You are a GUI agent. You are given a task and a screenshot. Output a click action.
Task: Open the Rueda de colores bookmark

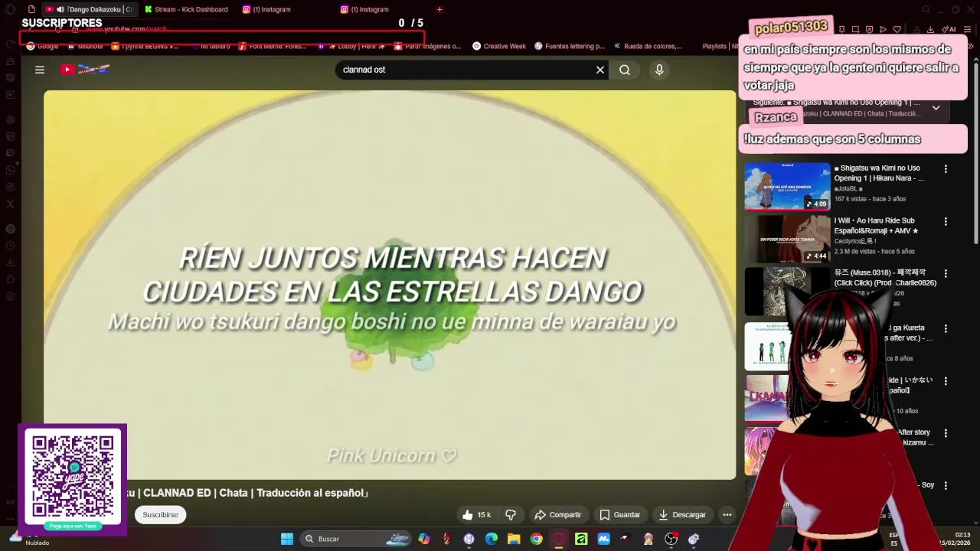pyautogui.click(x=648, y=46)
